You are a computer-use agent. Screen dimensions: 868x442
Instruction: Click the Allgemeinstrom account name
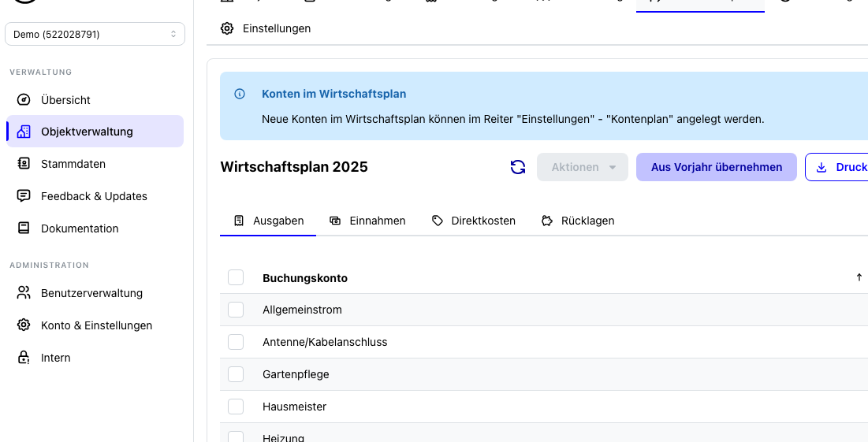click(x=302, y=310)
